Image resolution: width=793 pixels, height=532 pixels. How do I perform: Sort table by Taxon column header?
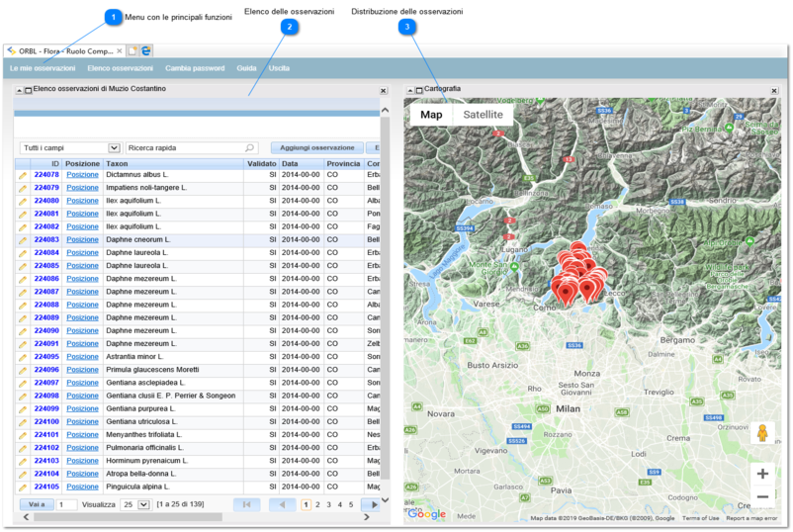point(173,164)
